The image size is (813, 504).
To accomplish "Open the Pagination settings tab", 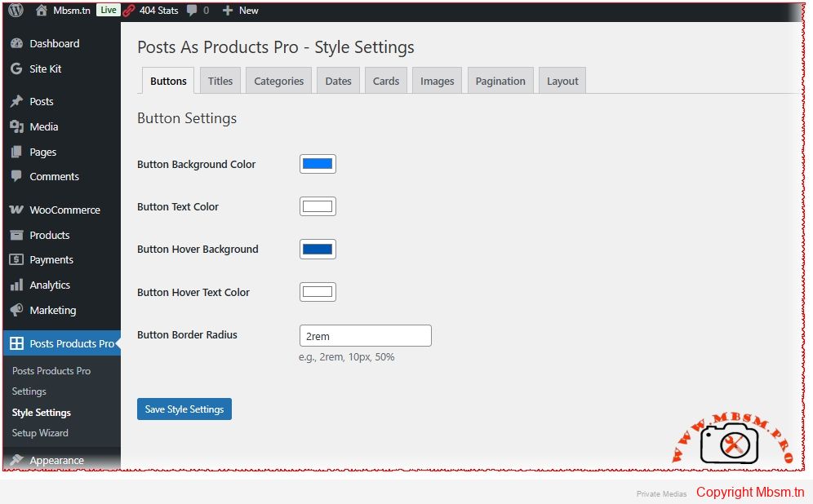I will pyautogui.click(x=500, y=80).
